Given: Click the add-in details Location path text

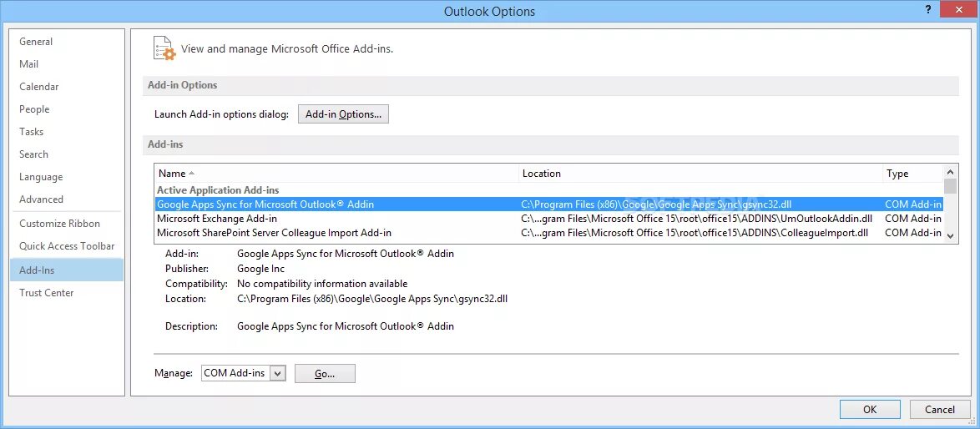Looking at the screenshot, I should pos(371,299).
